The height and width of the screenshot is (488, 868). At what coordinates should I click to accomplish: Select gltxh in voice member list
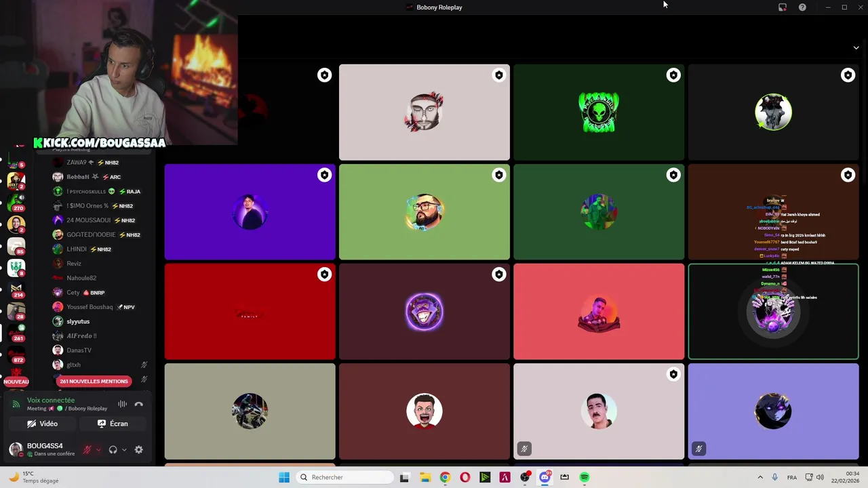[x=100, y=365]
